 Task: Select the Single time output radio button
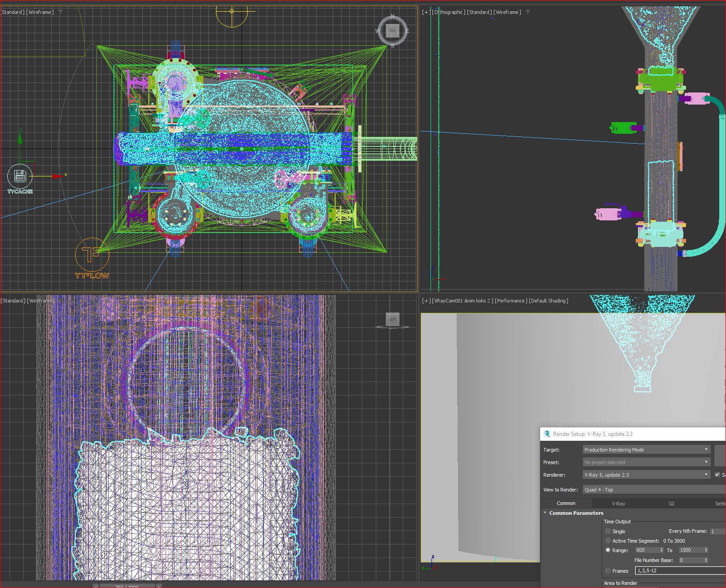[608, 531]
